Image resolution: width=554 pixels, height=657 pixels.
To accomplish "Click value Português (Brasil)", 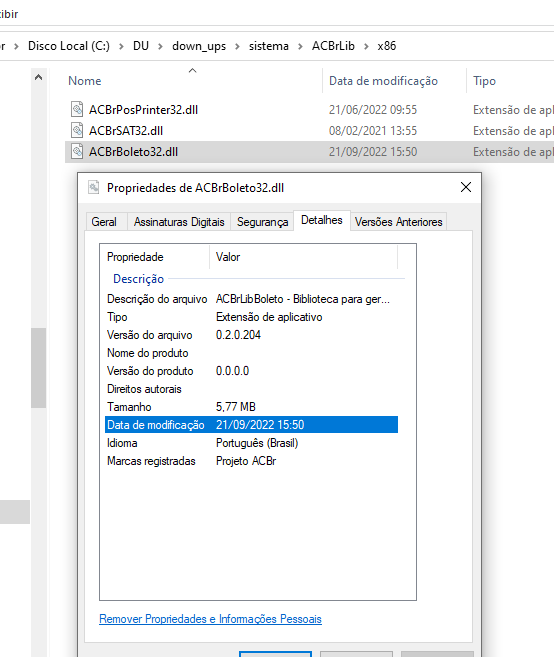I will (257, 443).
